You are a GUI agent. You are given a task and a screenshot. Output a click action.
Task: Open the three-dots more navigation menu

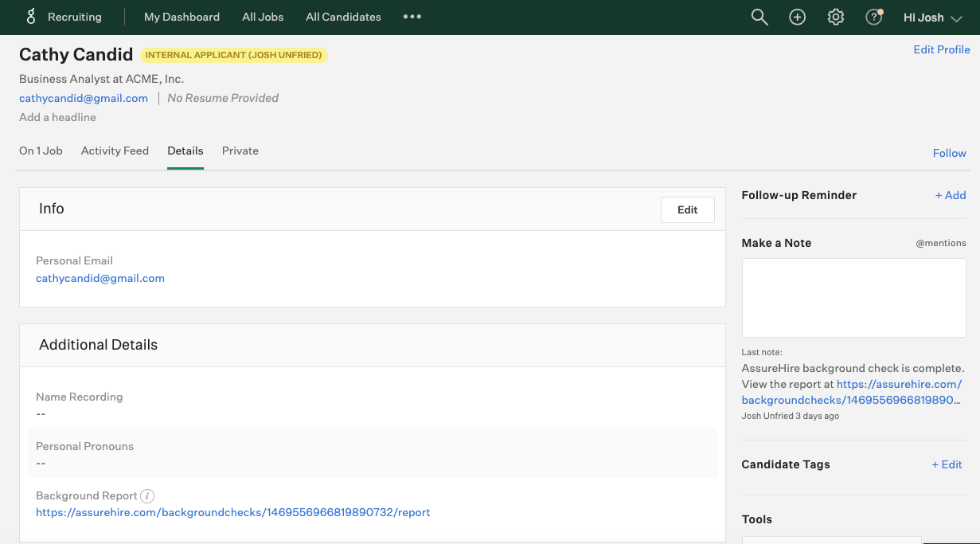(x=412, y=17)
